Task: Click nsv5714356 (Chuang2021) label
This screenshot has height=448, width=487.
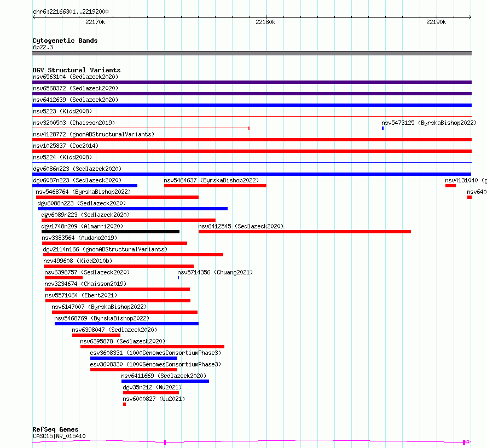Action: (x=215, y=272)
